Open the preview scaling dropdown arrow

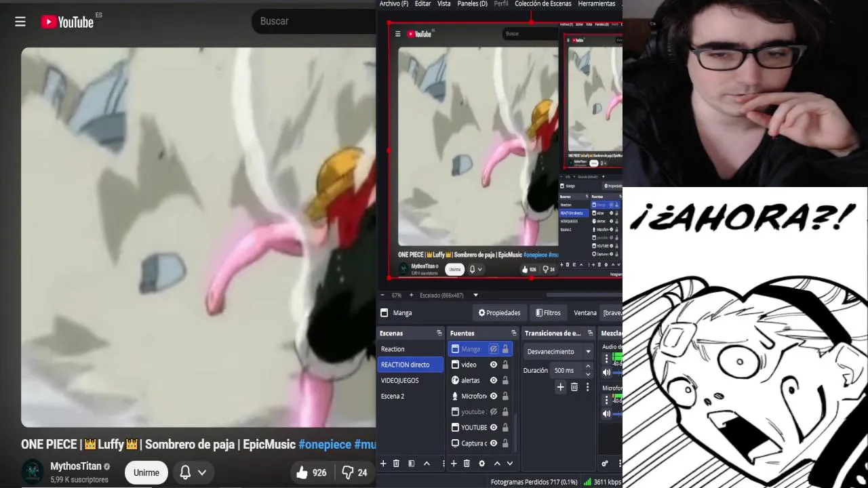pos(475,296)
